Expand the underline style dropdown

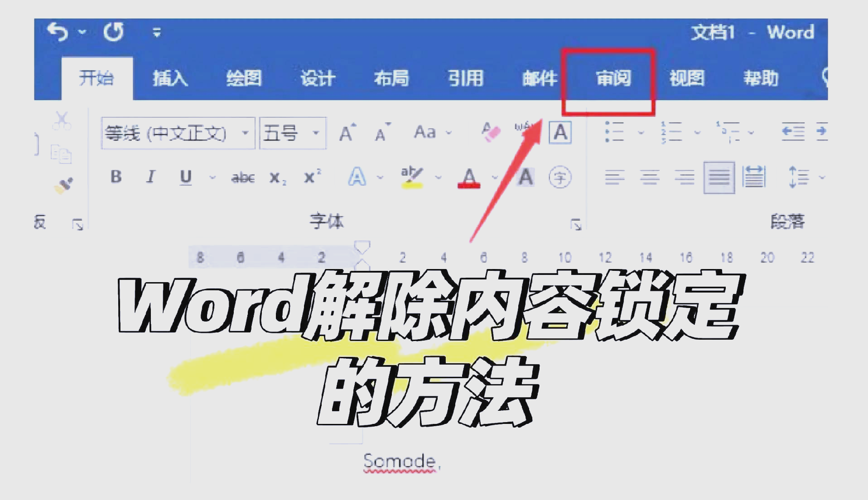coord(212,178)
